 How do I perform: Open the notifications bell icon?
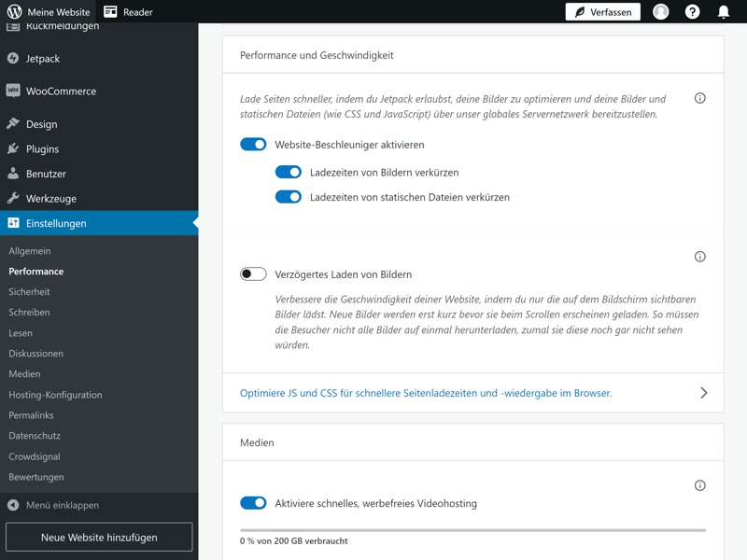point(723,12)
